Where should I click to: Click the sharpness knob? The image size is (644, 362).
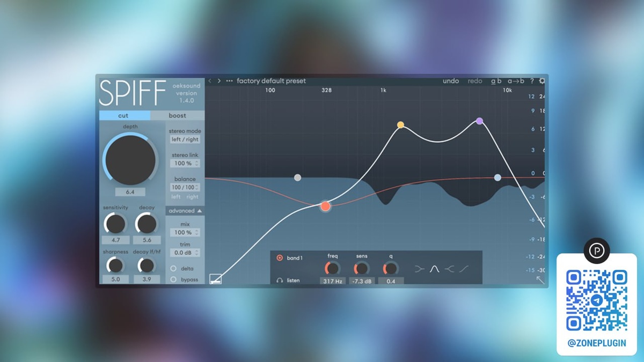114,265
